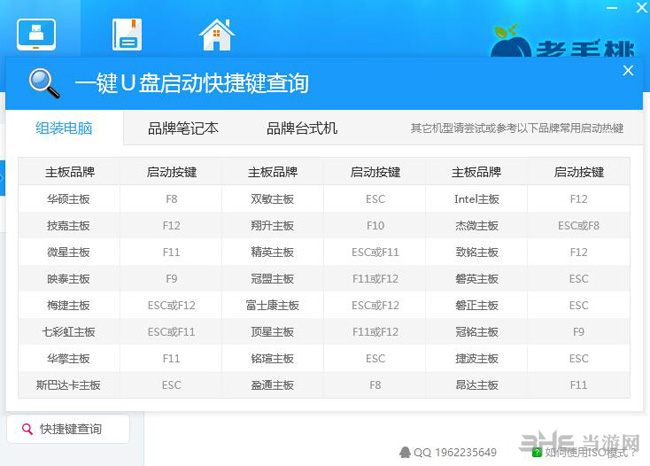650x466 pixels.
Task: Select the ISO mode disk icon
Action: point(127,34)
